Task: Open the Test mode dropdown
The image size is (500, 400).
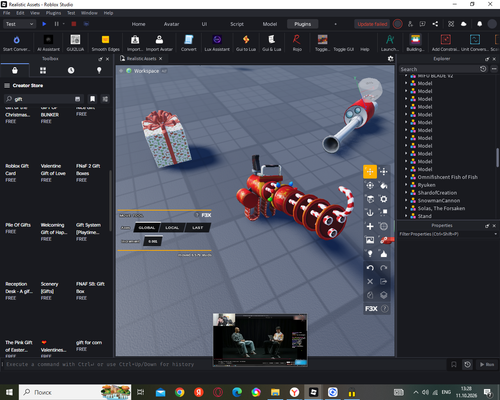Action: 19,24
